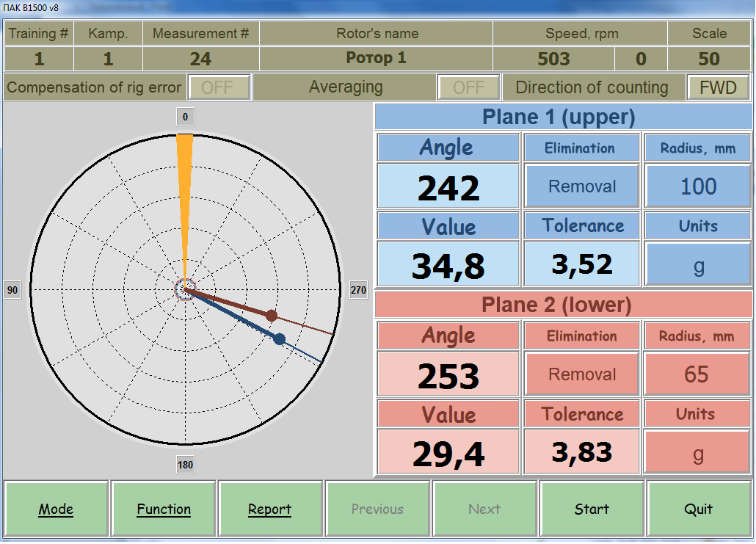Image resolution: width=756 pixels, height=544 pixels.
Task: Open the Report menu
Action: (x=269, y=509)
